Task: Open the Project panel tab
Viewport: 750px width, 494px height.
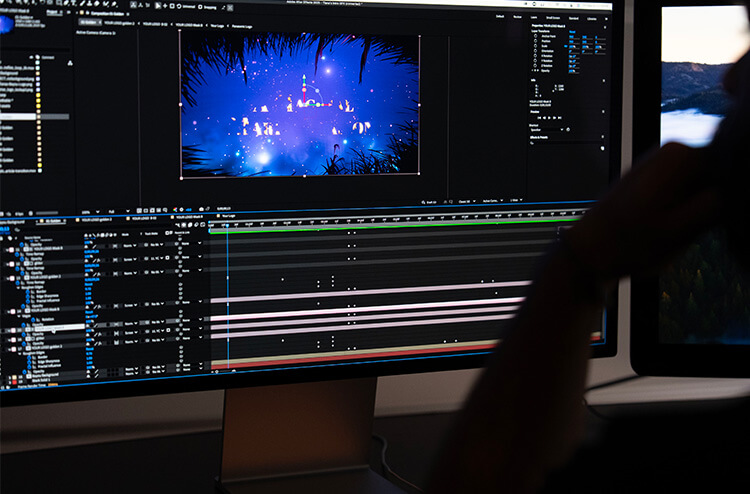Action: [54, 12]
